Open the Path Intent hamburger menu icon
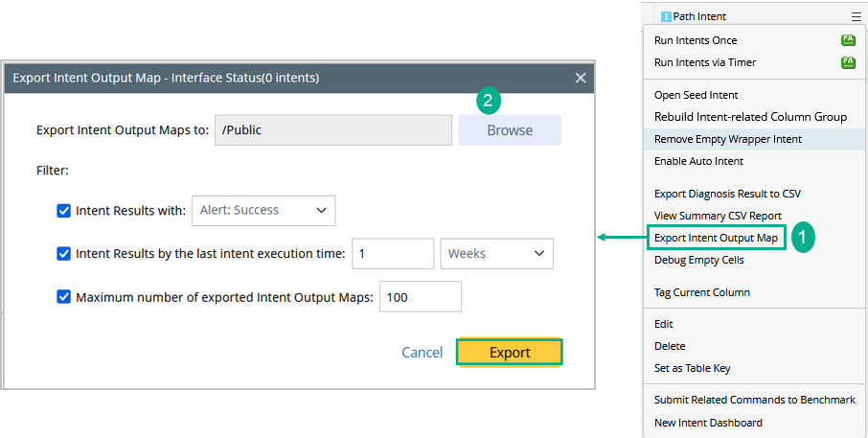This screenshot has height=438, width=868. (856, 16)
